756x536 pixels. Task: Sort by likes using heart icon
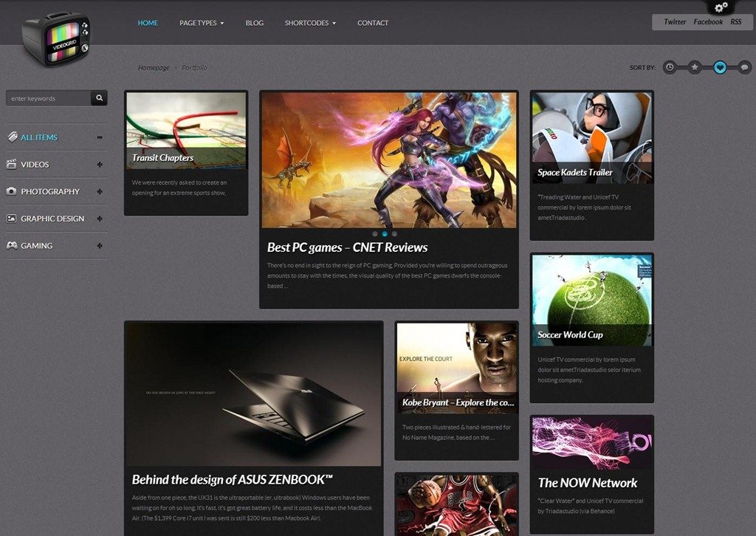tap(720, 67)
